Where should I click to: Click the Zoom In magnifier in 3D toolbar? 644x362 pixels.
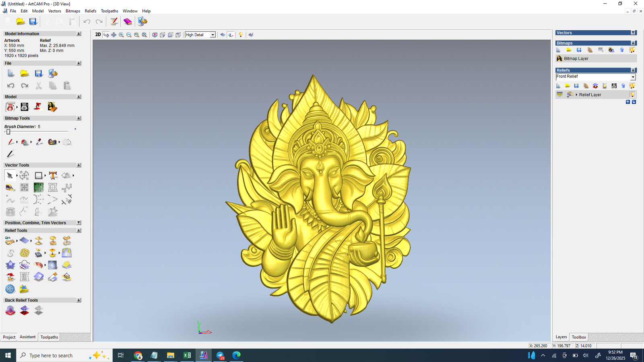click(x=121, y=35)
